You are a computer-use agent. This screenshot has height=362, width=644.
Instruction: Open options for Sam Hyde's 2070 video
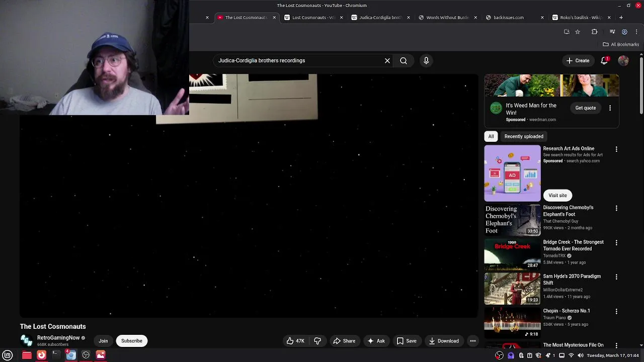(616, 277)
